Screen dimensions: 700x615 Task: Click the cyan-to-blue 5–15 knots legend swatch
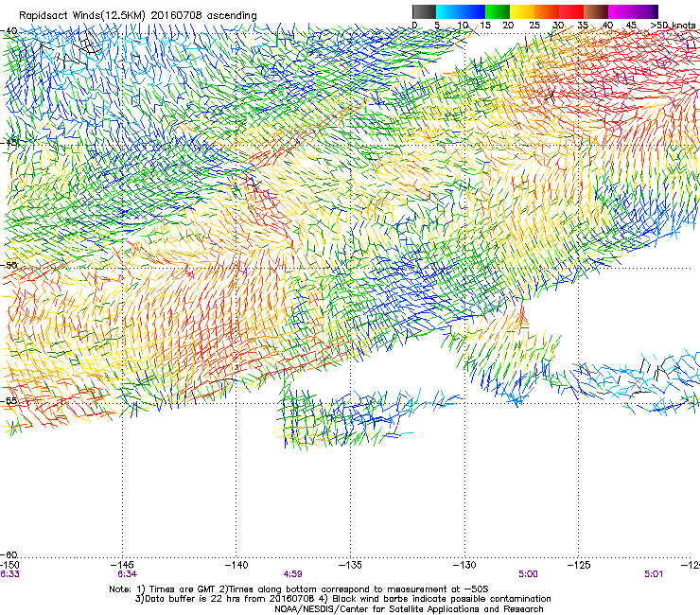click(461, 11)
